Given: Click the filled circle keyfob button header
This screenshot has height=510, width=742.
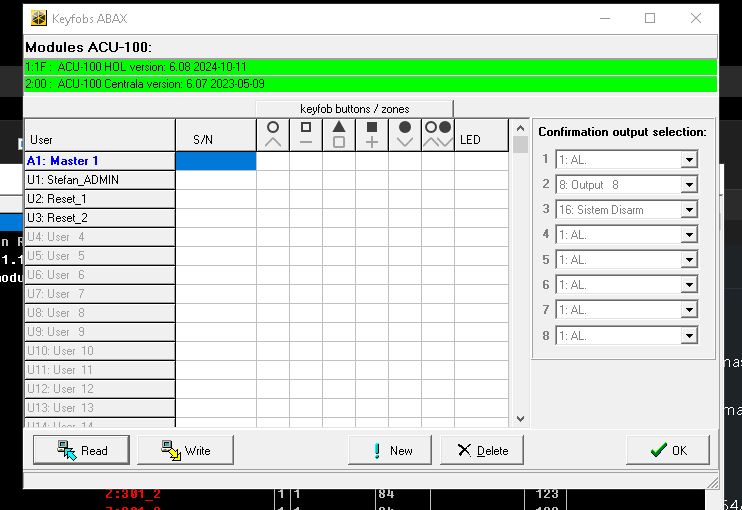Looking at the screenshot, I should pos(405,135).
